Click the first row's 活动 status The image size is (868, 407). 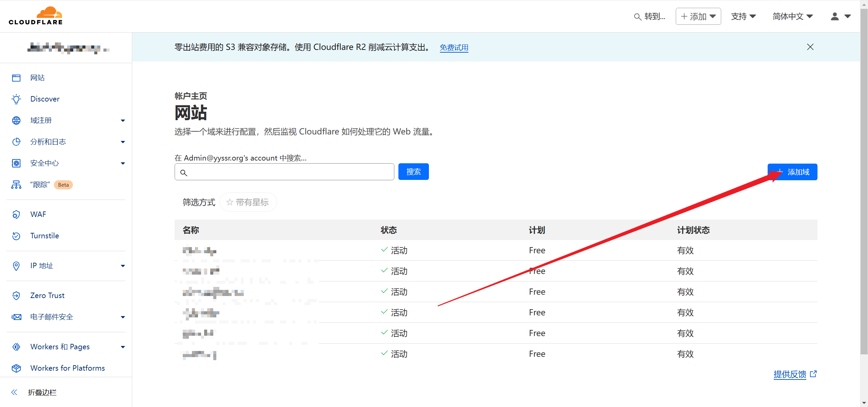coord(395,251)
